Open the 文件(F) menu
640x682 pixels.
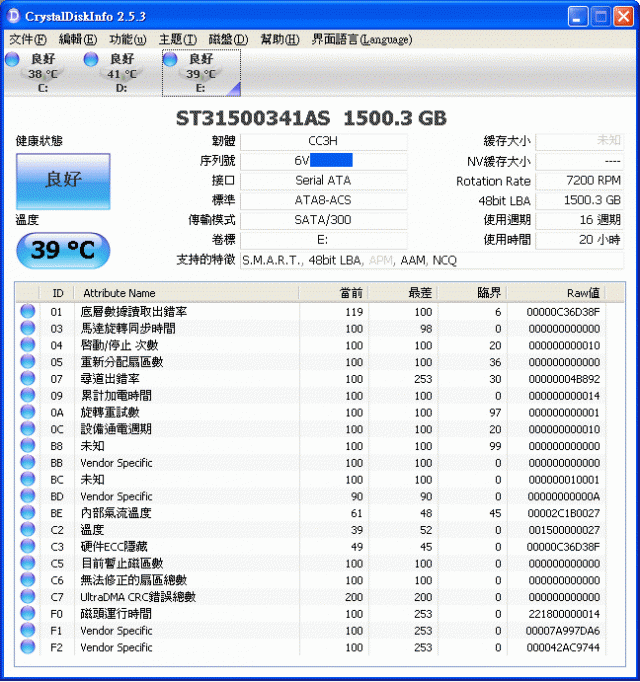click(28, 40)
